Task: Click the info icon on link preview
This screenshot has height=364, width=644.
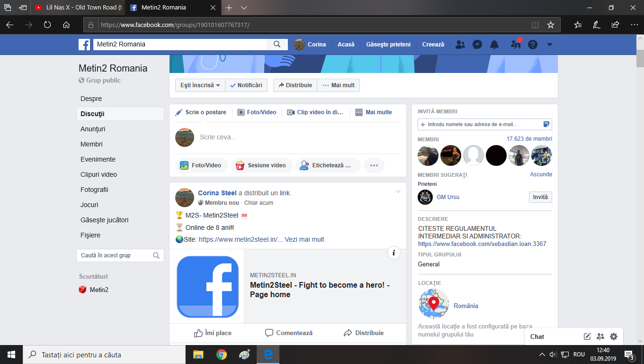Action: 394,253
